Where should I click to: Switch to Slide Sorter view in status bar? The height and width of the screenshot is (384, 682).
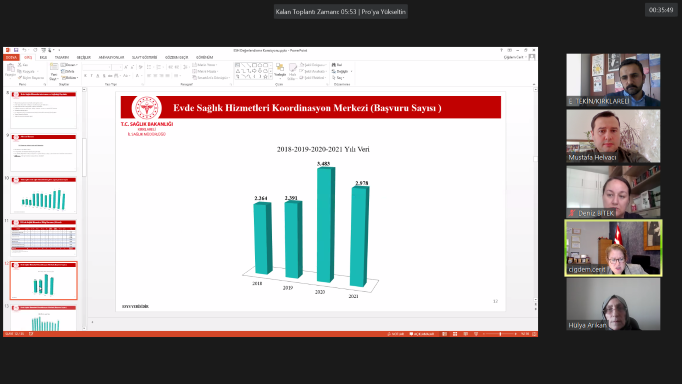coord(455,334)
